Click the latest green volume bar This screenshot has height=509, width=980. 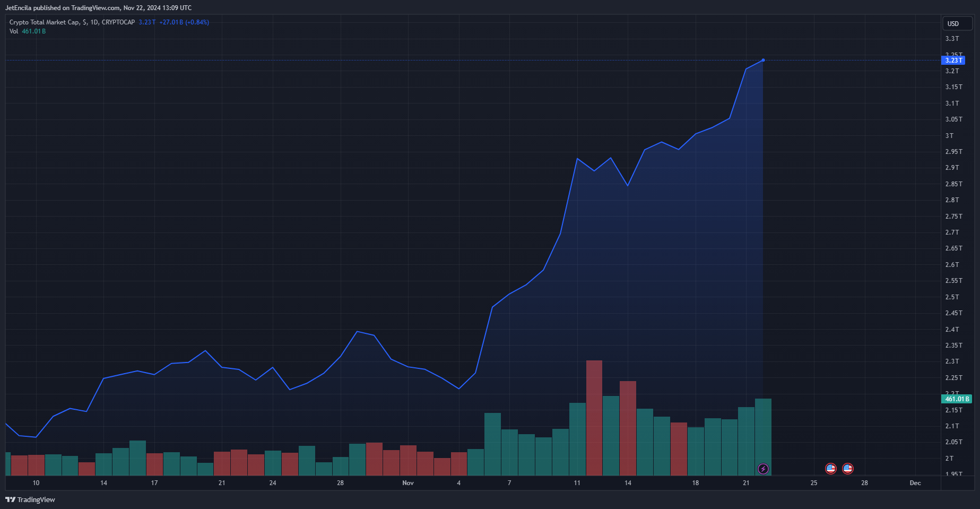point(763,436)
